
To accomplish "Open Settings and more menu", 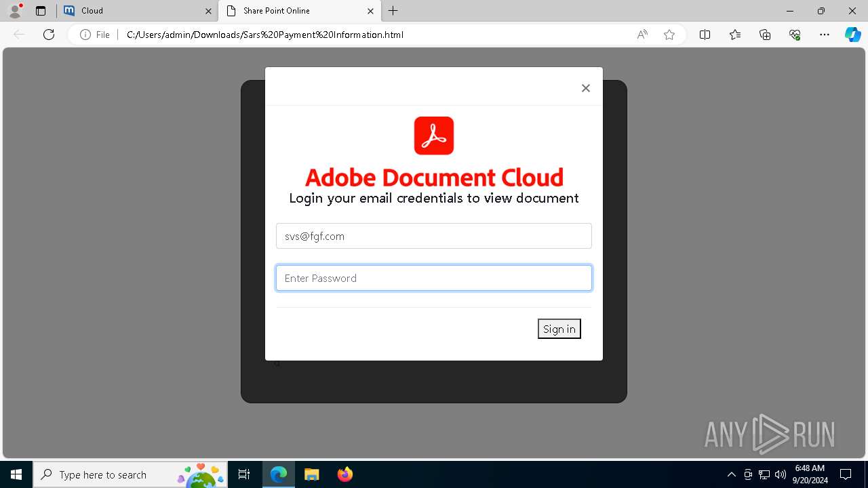I will coord(825,35).
